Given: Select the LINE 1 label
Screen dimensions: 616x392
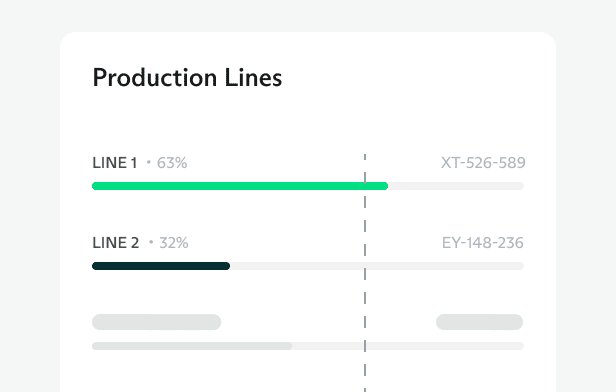Looking at the screenshot, I should tap(115, 163).
